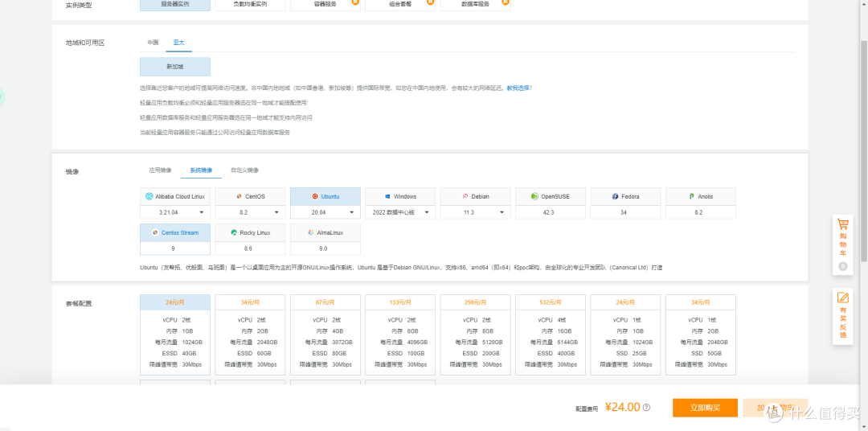Screen dimensions: 868x431
Task: Click the page vertical scrollbar
Action: click(863, 150)
